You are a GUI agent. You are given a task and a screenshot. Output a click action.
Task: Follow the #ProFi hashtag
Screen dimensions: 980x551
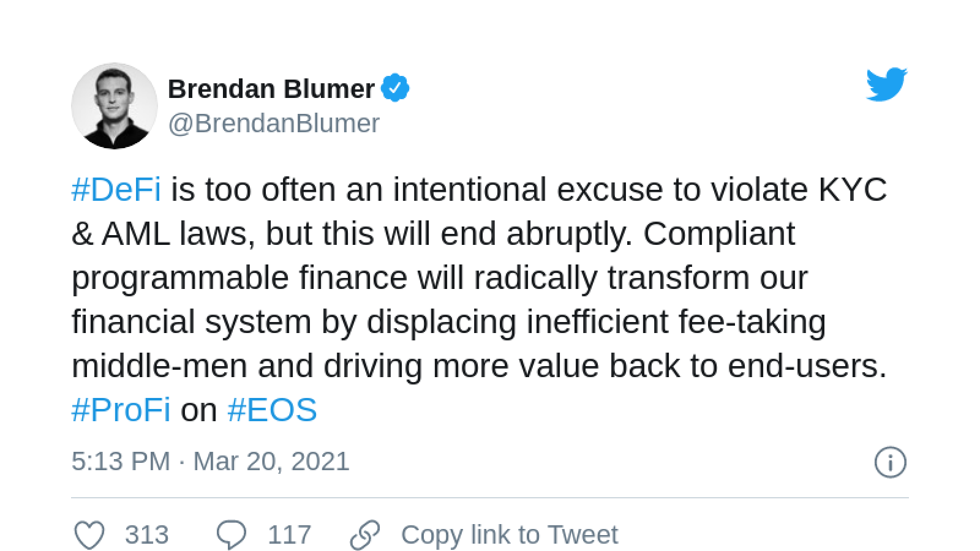(121, 410)
